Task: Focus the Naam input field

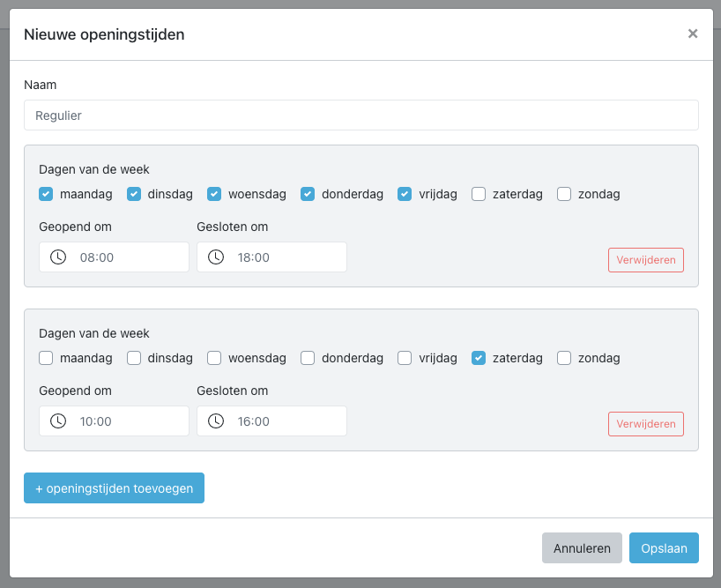Action: (x=361, y=115)
